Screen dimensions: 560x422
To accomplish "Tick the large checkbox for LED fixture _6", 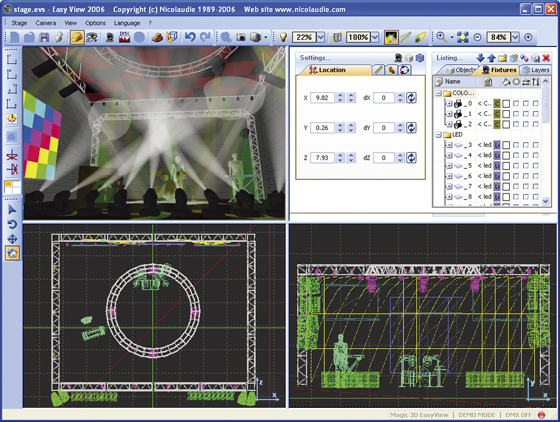I will click(x=506, y=176).
